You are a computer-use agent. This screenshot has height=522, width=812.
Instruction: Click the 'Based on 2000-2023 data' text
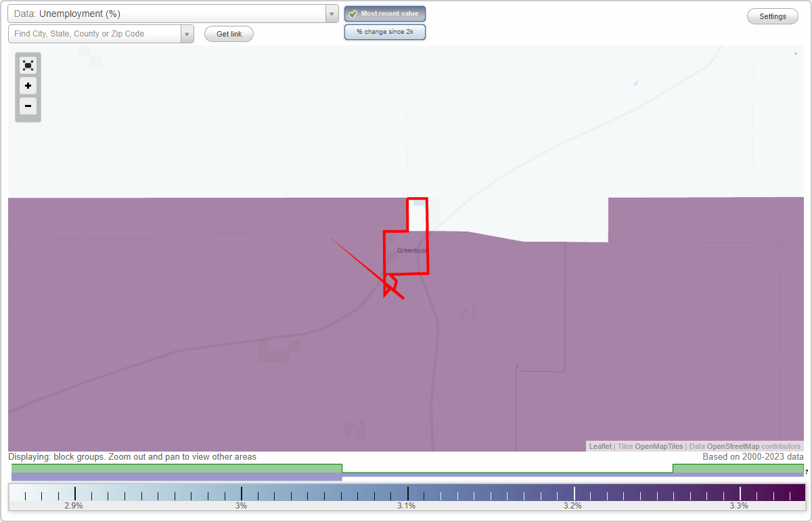(753, 457)
